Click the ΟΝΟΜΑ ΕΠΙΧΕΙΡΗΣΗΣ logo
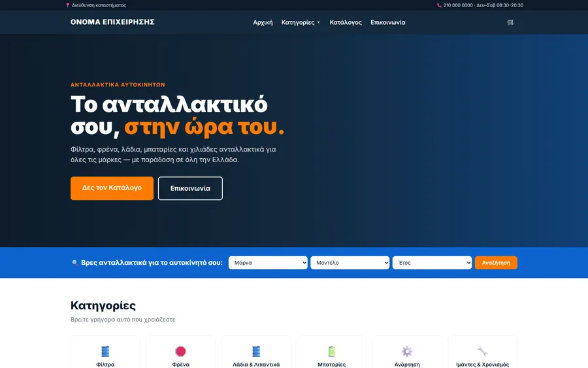This screenshot has width=588, height=368. point(112,22)
